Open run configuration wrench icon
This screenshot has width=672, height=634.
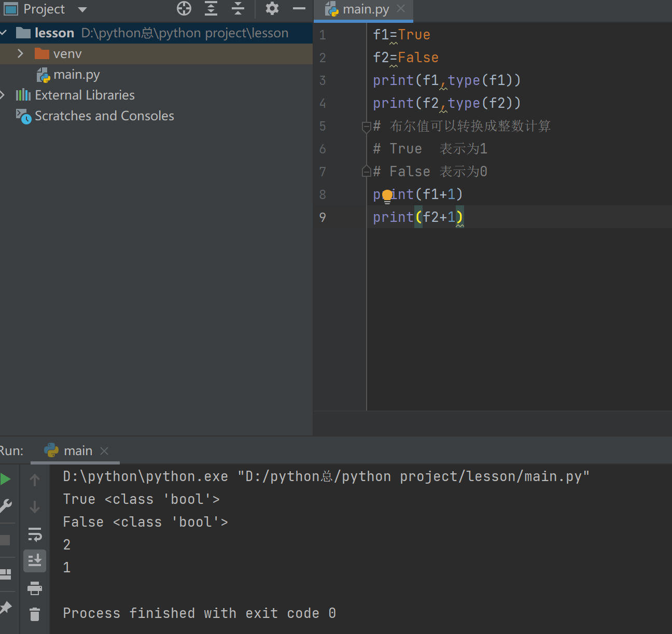click(6, 506)
